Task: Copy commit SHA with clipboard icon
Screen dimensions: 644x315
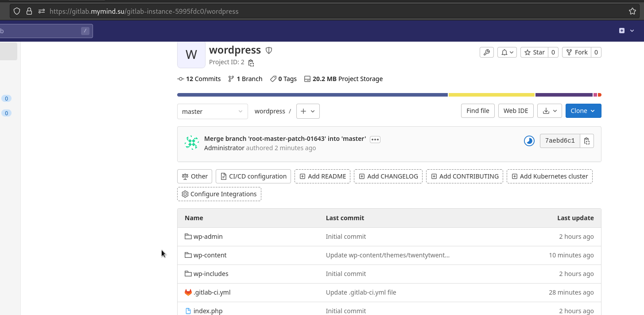Action: coord(587,141)
